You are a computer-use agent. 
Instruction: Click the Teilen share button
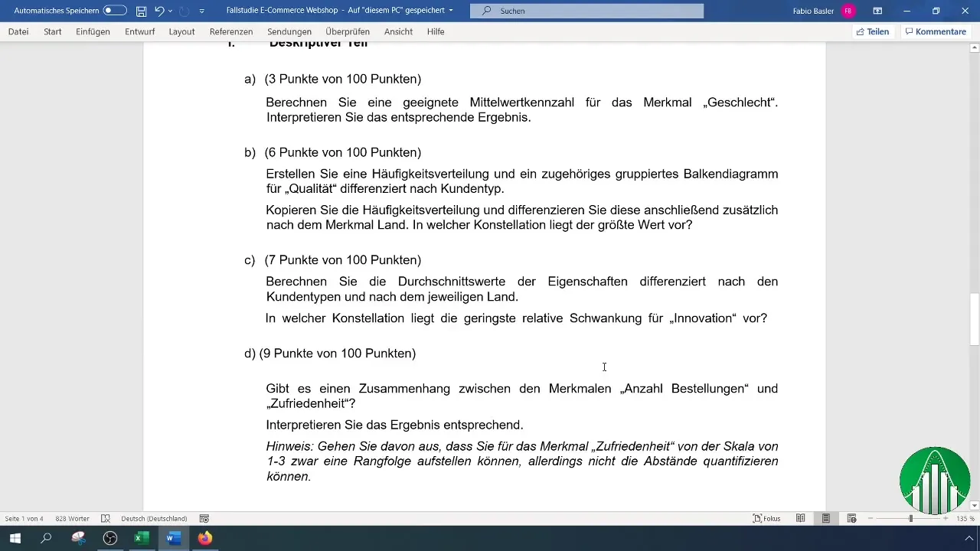point(872,32)
